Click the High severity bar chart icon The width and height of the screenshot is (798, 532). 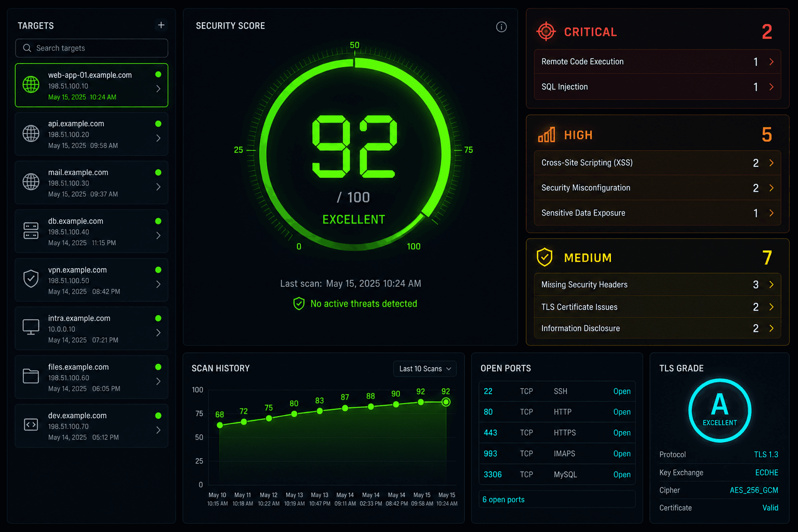click(547, 135)
